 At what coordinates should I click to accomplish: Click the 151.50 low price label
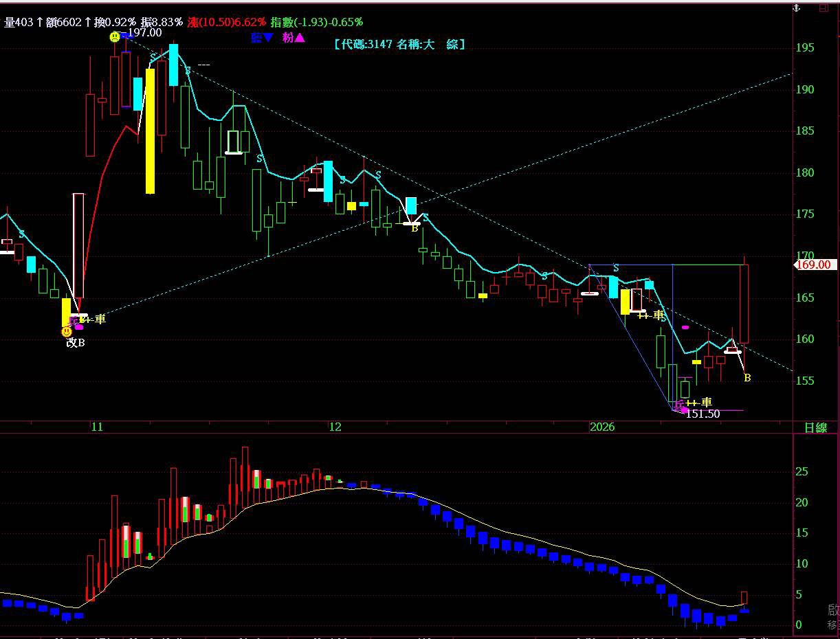pyautogui.click(x=703, y=414)
